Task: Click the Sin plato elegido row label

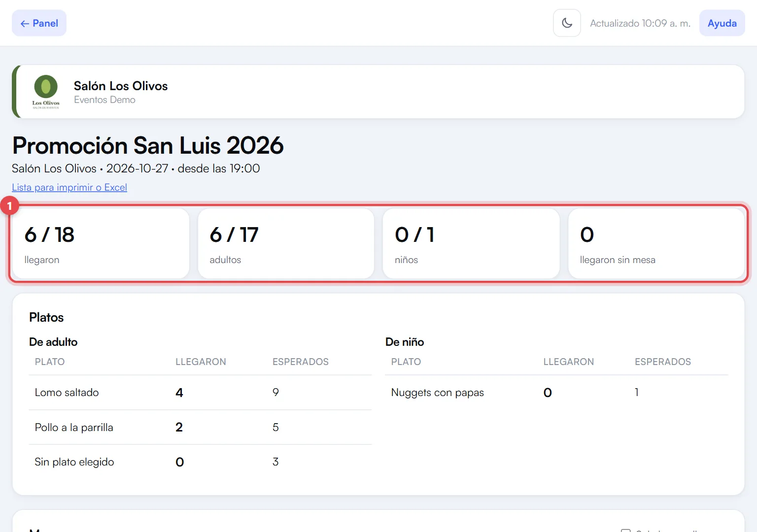Action: click(74, 462)
